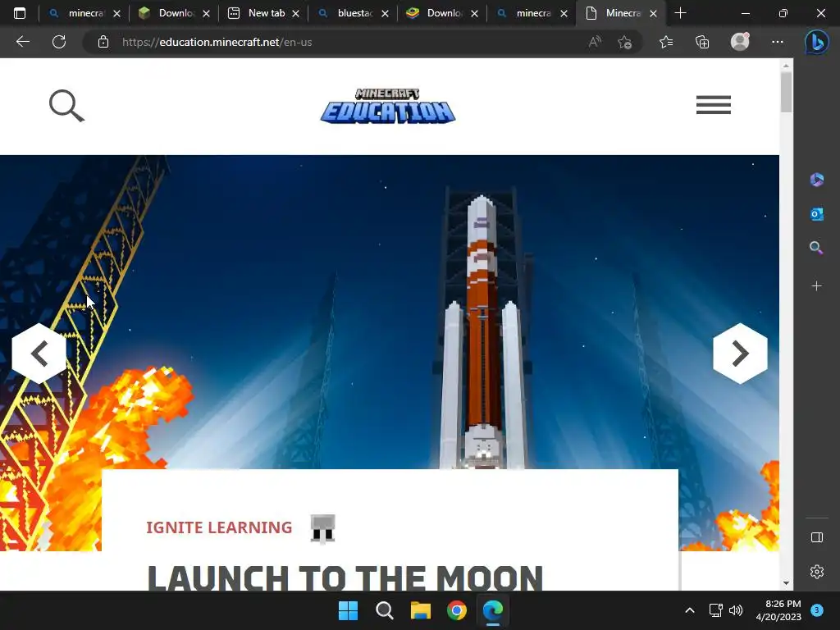The width and height of the screenshot is (840, 630).
Task: Open a new browser tab
Action: tap(680, 13)
